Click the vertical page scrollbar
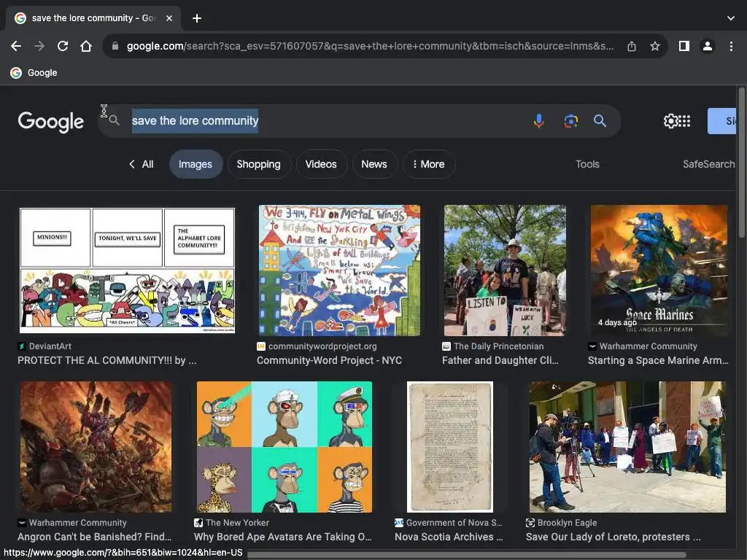 [x=742, y=162]
